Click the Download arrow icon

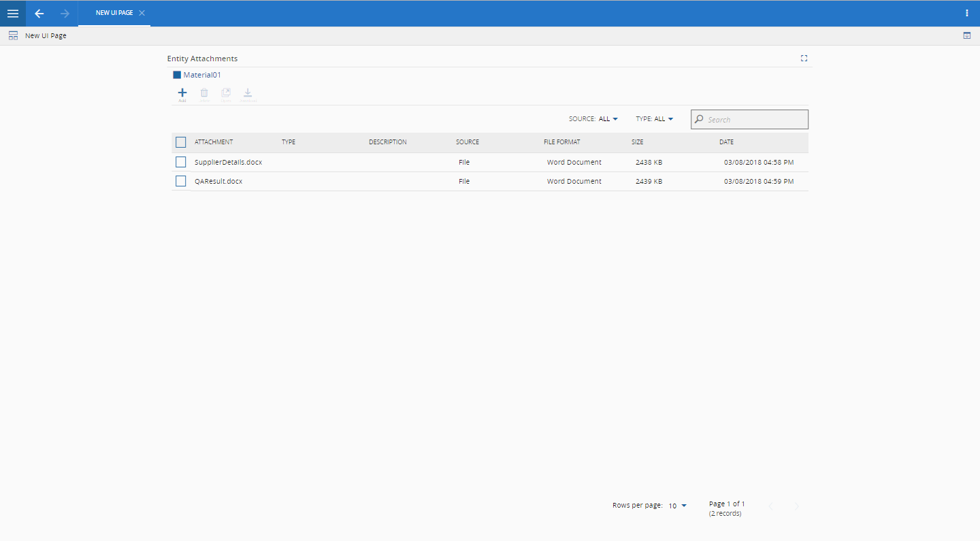(x=248, y=94)
